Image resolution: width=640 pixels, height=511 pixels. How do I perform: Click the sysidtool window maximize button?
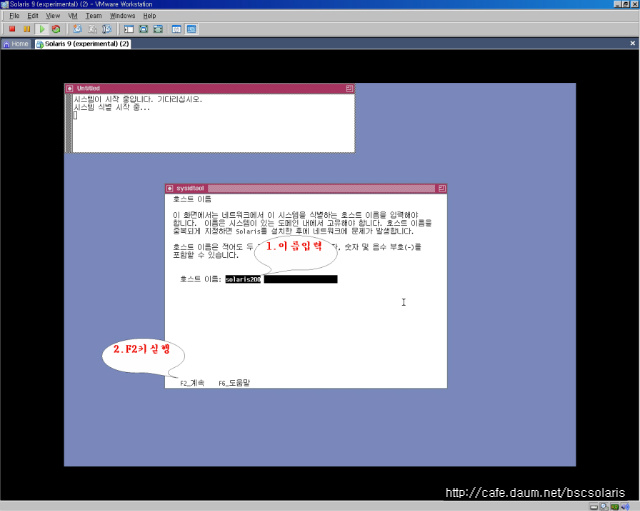click(442, 188)
